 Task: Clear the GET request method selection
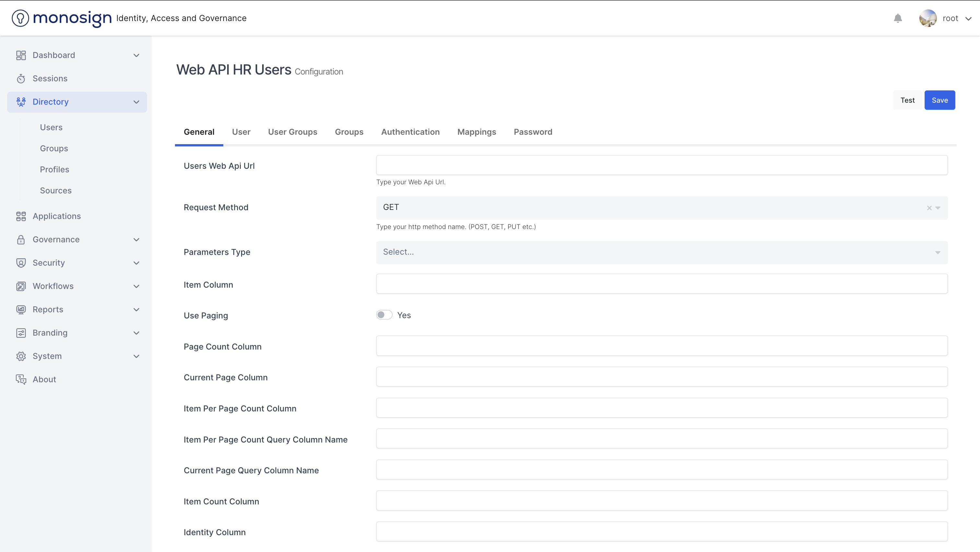[x=929, y=208]
